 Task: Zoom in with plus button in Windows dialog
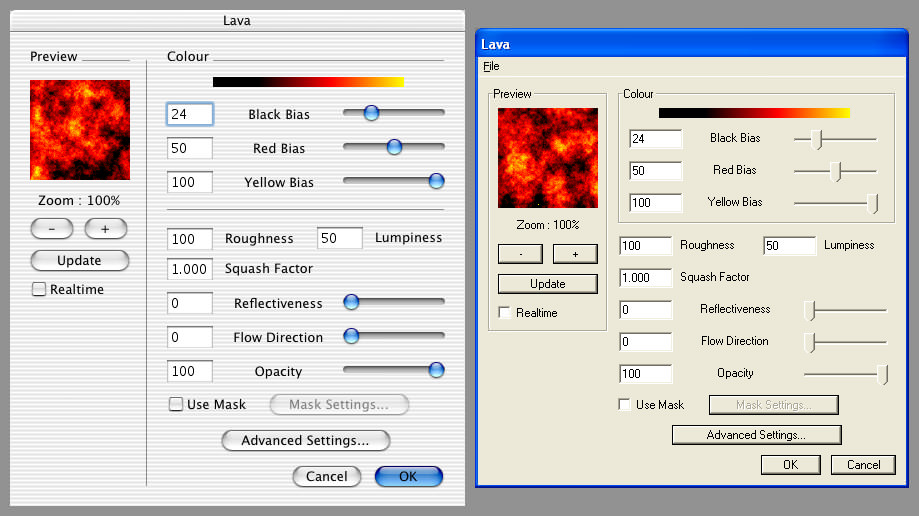tap(576, 254)
